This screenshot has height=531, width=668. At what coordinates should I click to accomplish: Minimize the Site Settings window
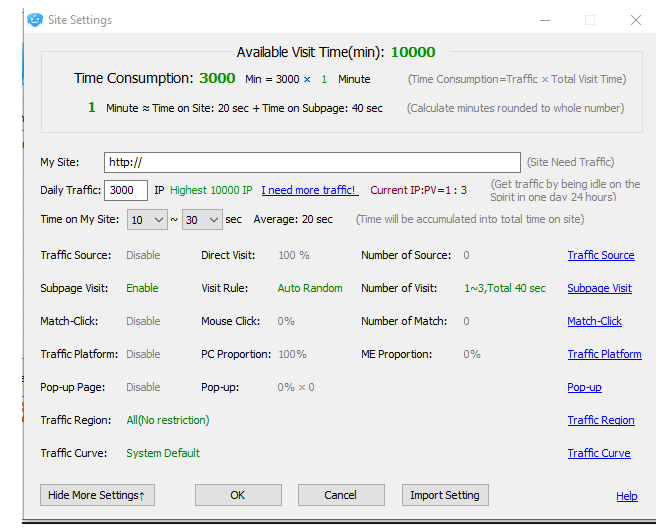click(x=545, y=20)
